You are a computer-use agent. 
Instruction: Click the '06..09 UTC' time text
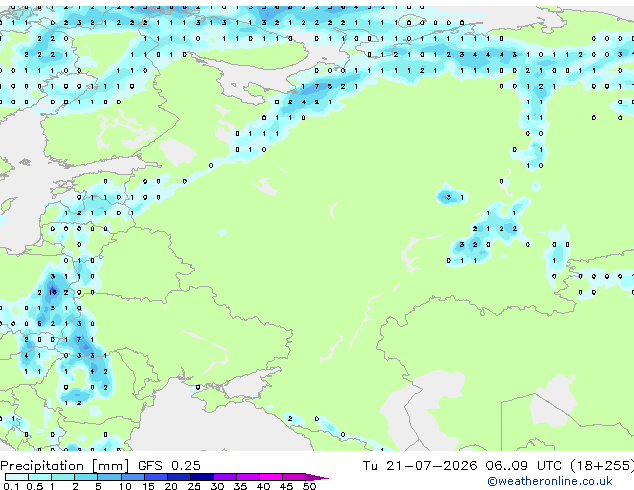click(x=523, y=466)
